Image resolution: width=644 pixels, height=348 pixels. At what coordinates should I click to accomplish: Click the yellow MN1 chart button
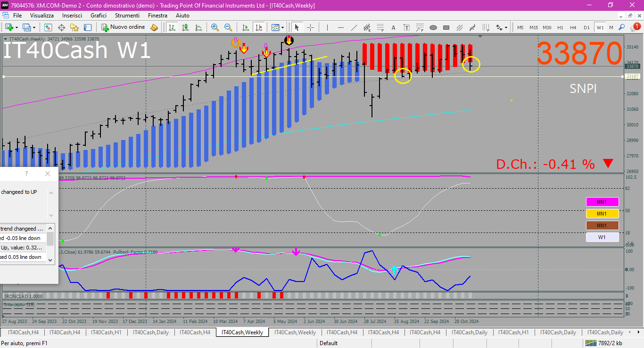tap(602, 214)
